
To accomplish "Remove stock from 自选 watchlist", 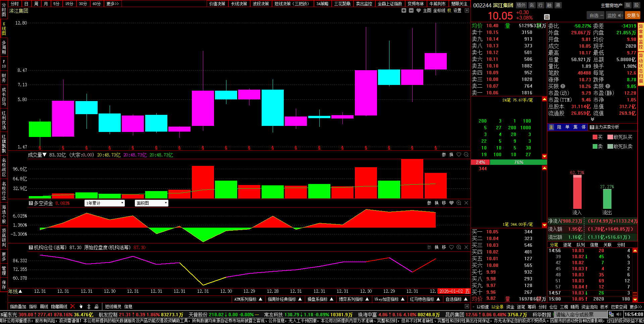I will (x=596, y=15).
